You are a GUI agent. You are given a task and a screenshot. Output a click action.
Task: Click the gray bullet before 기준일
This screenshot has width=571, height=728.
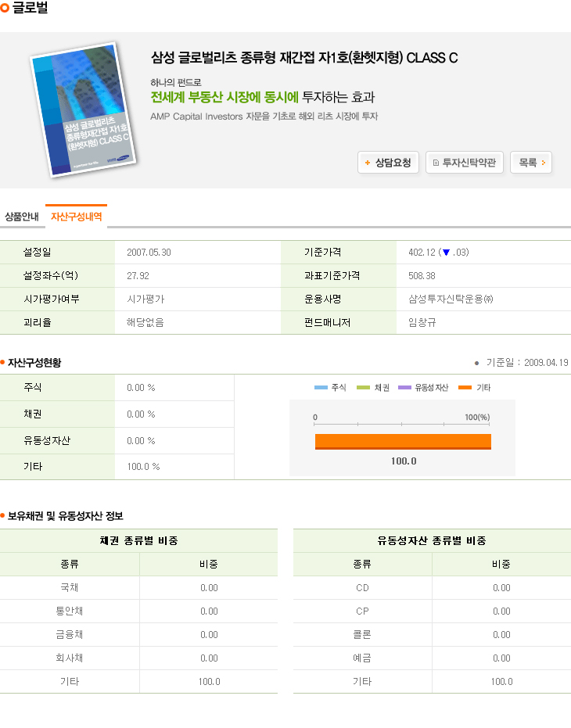[x=476, y=363]
